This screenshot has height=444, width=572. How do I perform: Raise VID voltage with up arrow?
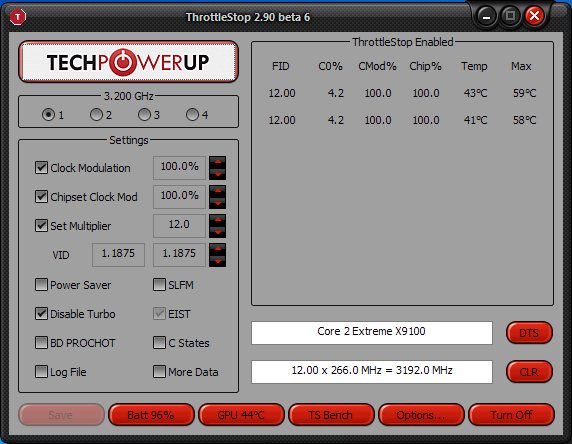(217, 249)
